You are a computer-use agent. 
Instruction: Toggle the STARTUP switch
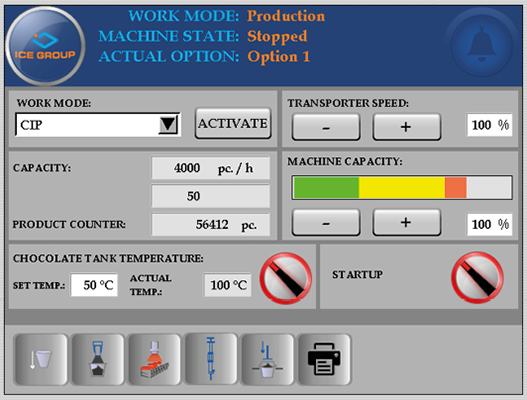477,278
